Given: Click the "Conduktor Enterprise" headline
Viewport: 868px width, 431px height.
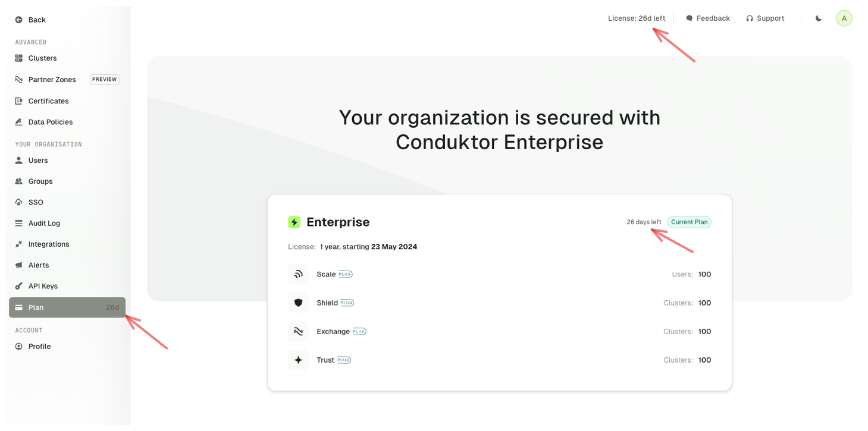Looking at the screenshot, I should pyautogui.click(x=499, y=142).
